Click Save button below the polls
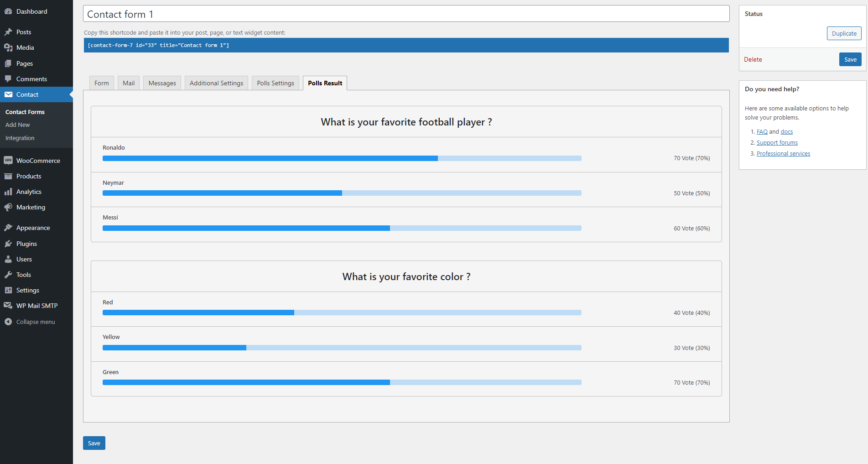868x464 pixels. (x=94, y=443)
